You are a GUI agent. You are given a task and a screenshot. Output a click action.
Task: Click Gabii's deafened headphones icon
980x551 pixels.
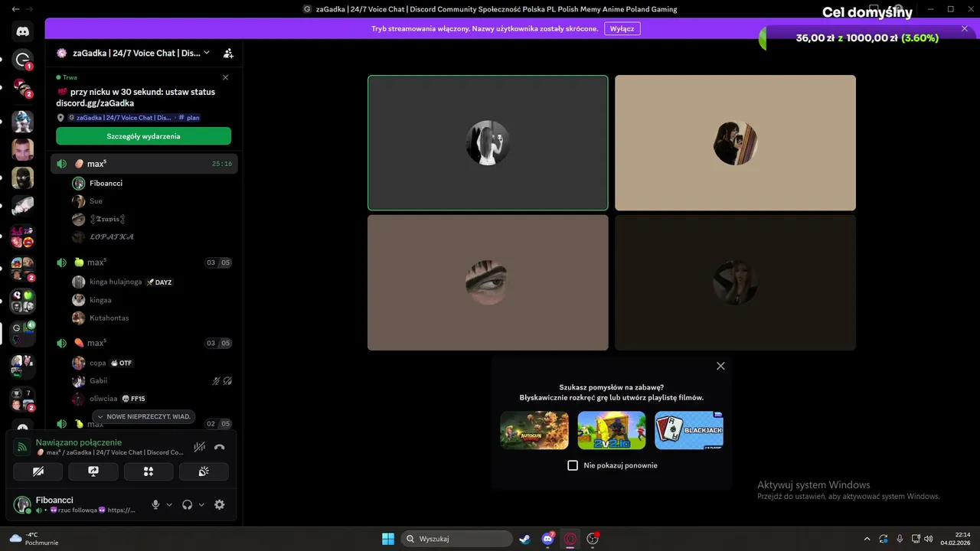coord(227,380)
